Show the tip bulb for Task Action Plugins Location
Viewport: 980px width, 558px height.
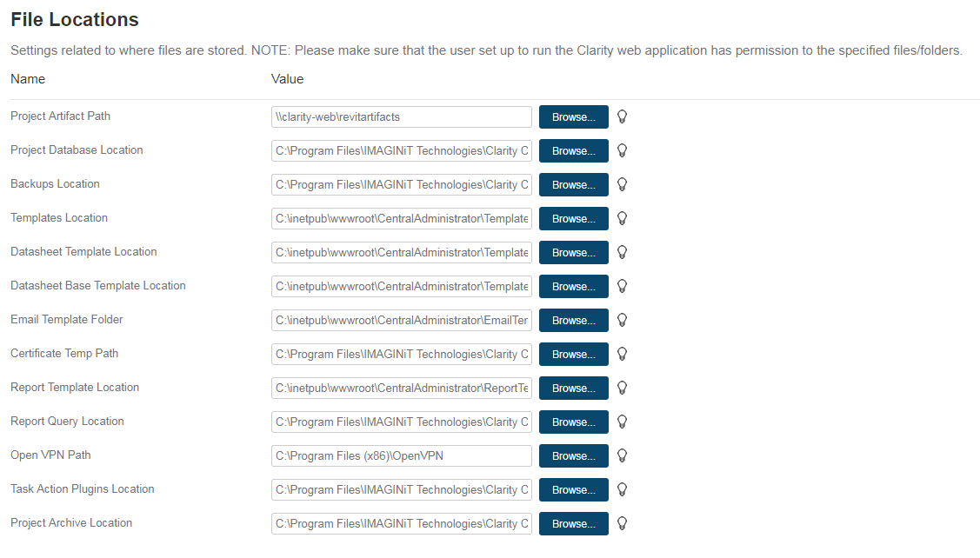[x=622, y=489]
